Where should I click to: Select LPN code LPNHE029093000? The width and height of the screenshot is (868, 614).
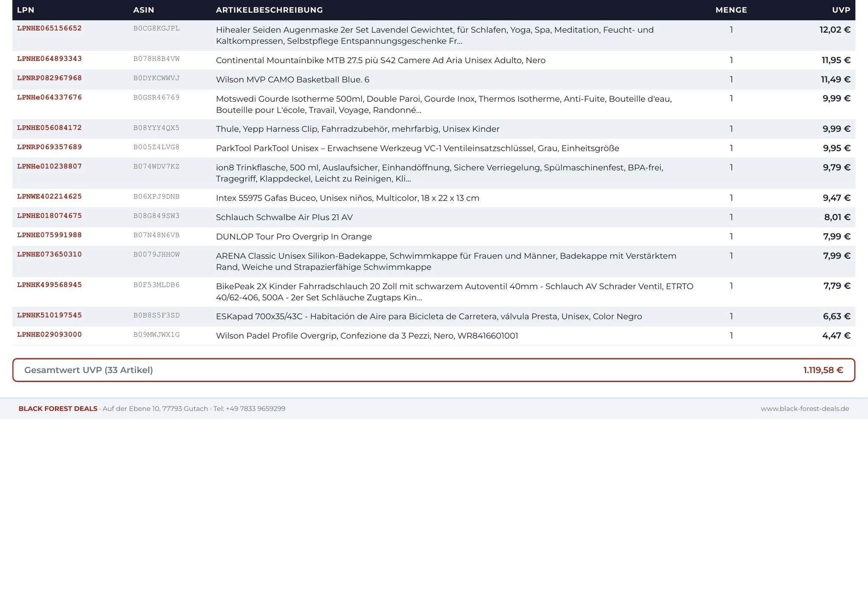coord(49,335)
